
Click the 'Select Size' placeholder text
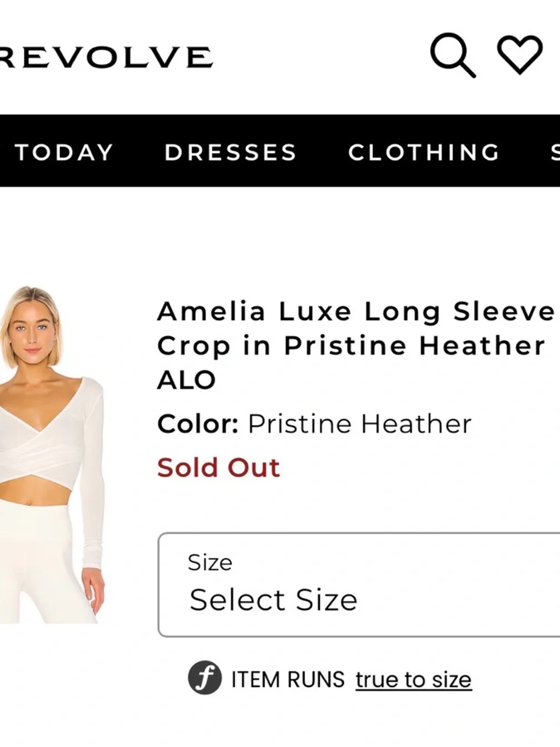point(273,600)
